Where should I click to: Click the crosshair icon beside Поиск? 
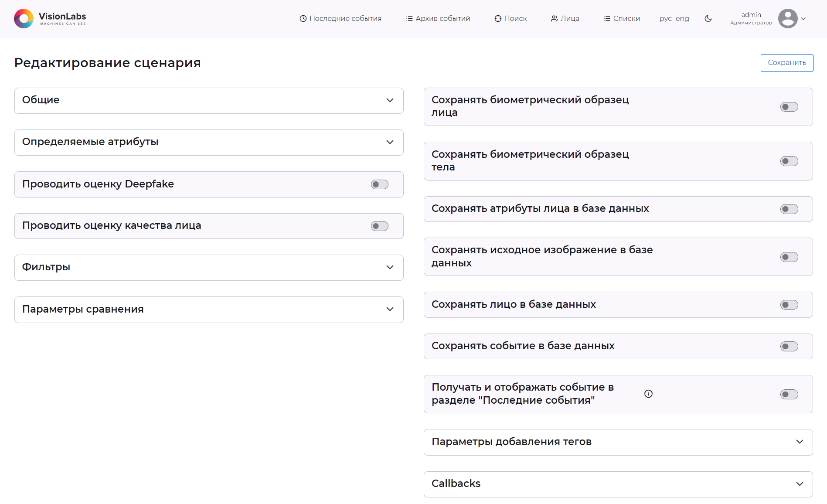tap(498, 19)
